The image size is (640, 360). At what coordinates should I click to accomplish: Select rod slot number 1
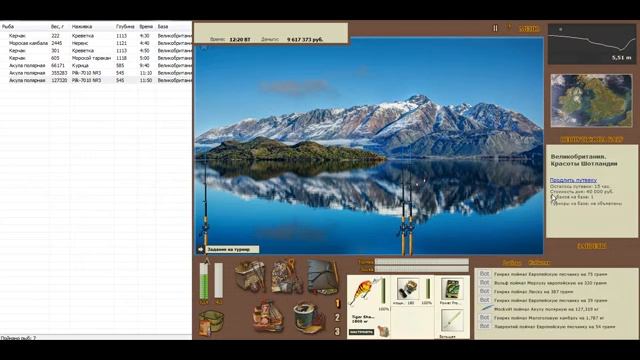(338, 303)
